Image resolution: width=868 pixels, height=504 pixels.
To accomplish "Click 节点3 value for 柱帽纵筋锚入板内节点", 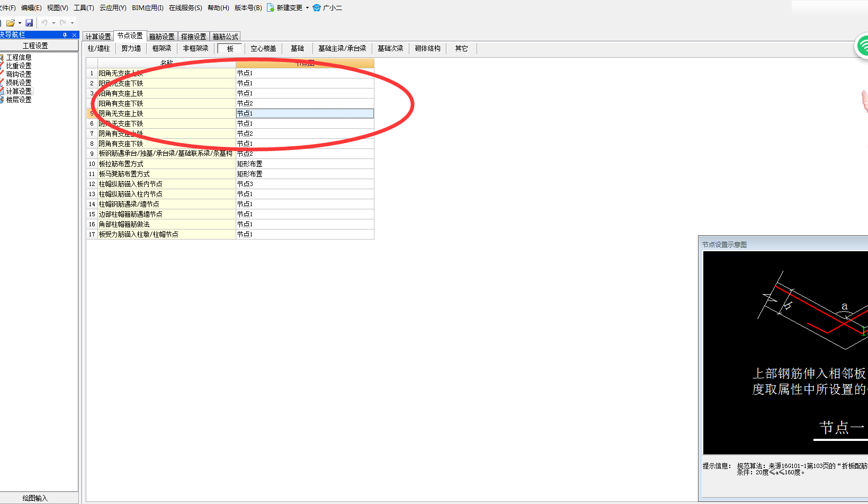I will coord(305,184).
